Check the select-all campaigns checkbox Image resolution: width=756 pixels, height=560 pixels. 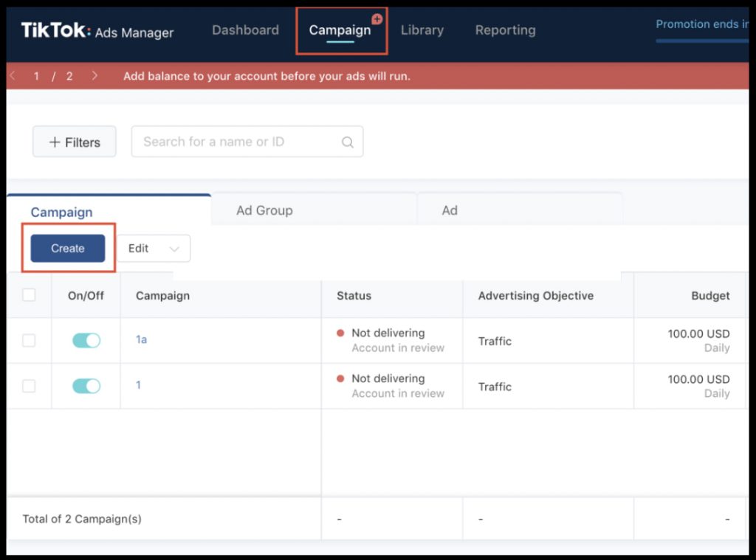click(29, 295)
